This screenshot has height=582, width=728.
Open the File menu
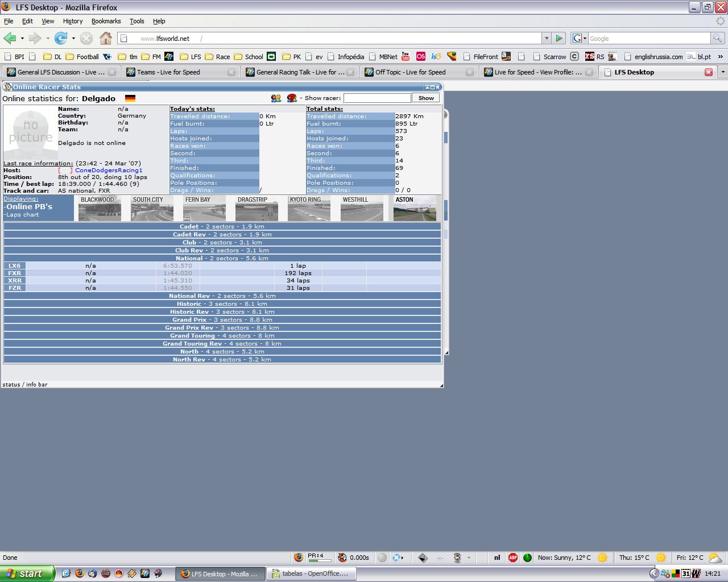pyautogui.click(x=9, y=21)
